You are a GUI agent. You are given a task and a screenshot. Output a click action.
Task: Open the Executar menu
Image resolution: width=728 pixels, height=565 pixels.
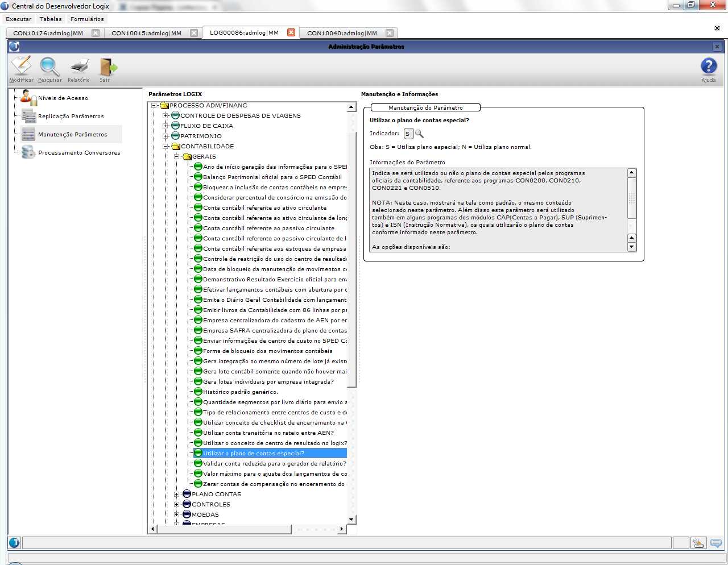(19, 19)
